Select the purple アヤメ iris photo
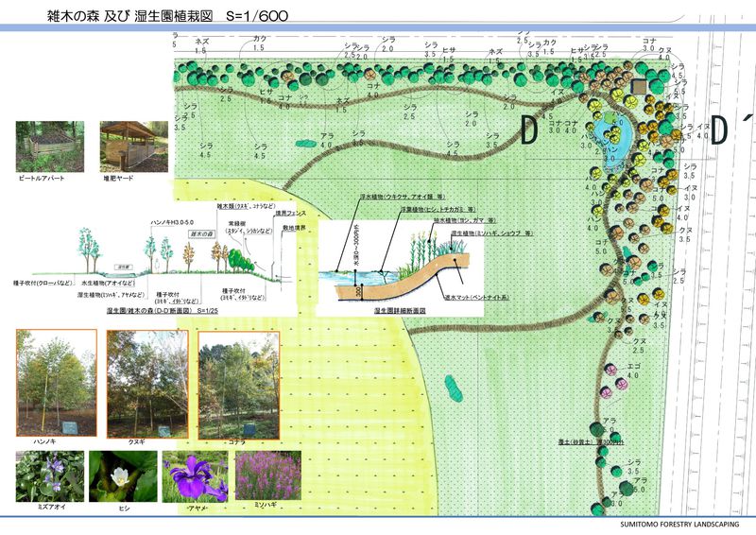Viewport: 756px width, 535px height. click(196, 476)
